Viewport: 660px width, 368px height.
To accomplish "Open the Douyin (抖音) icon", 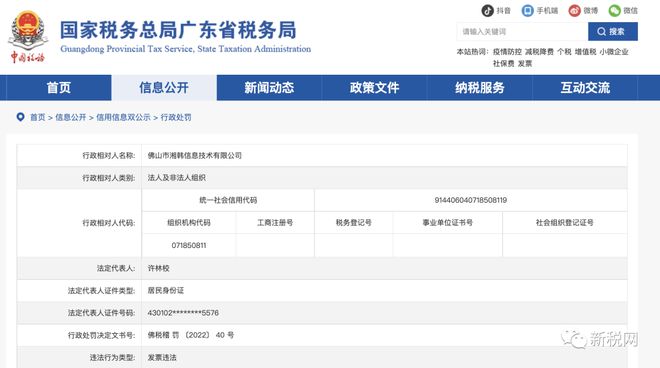I will (x=487, y=11).
